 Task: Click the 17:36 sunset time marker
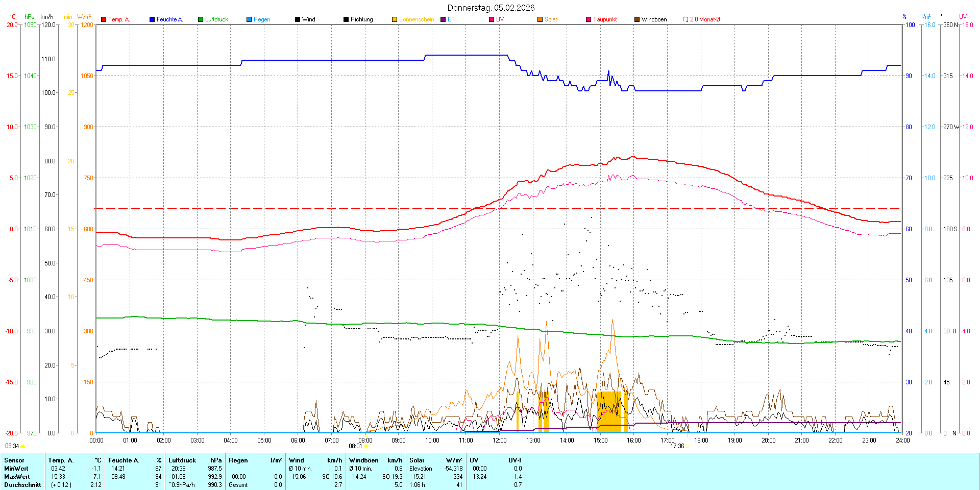(x=677, y=446)
